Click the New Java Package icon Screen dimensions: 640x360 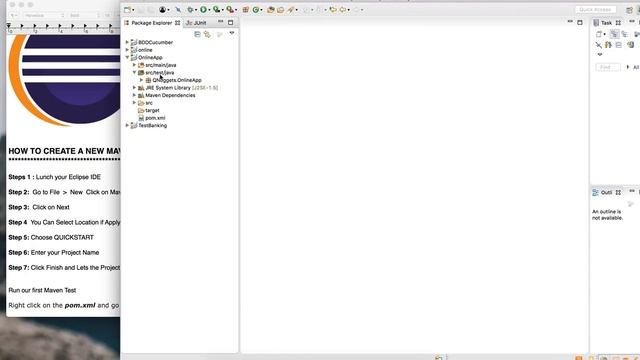(245, 9)
